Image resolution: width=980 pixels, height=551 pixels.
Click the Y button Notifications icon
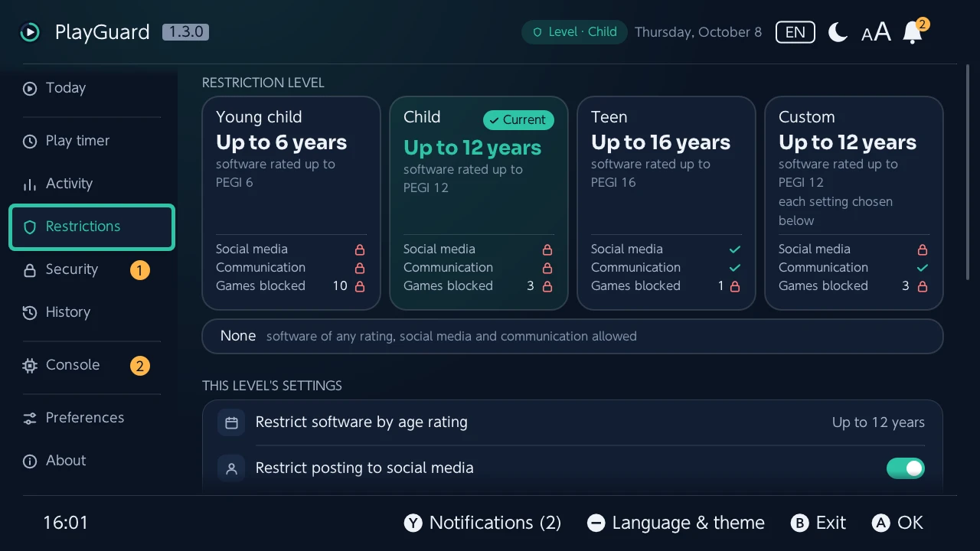point(413,523)
